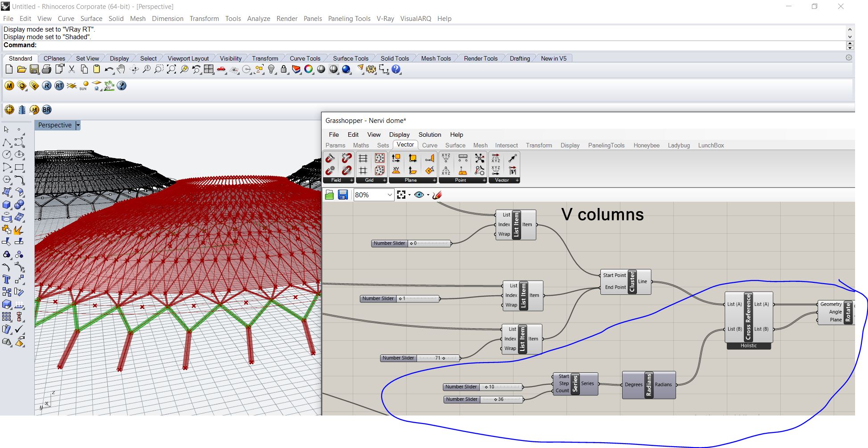Click the Number Slider showing value 0
Image resolution: width=868 pixels, height=448 pixels.
[412, 244]
